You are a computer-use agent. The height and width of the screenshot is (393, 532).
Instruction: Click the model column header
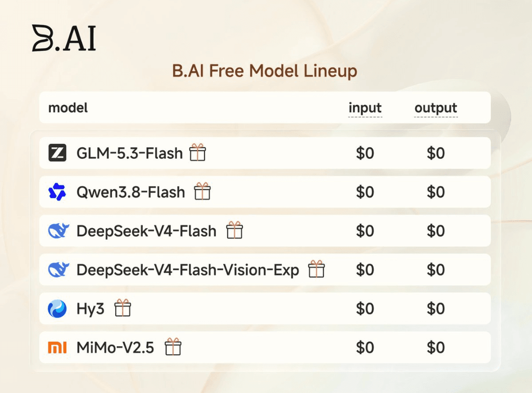coord(68,108)
